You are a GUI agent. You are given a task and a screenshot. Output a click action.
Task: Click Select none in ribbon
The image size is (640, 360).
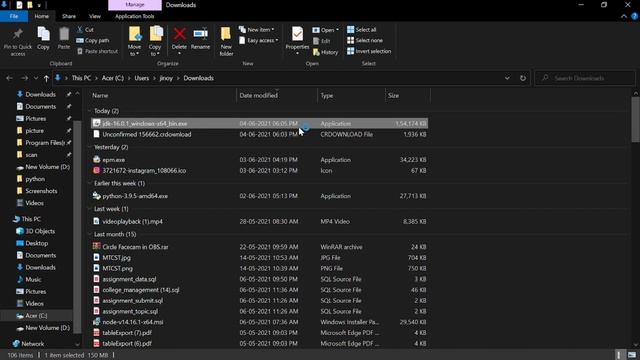(x=365, y=40)
